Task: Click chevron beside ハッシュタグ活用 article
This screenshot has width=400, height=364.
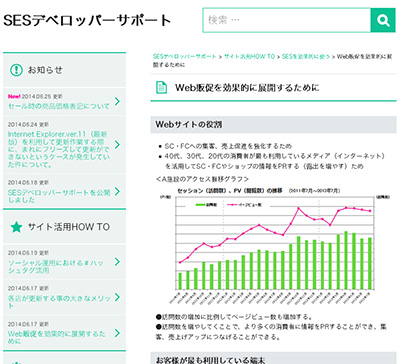Action: [x=117, y=262]
